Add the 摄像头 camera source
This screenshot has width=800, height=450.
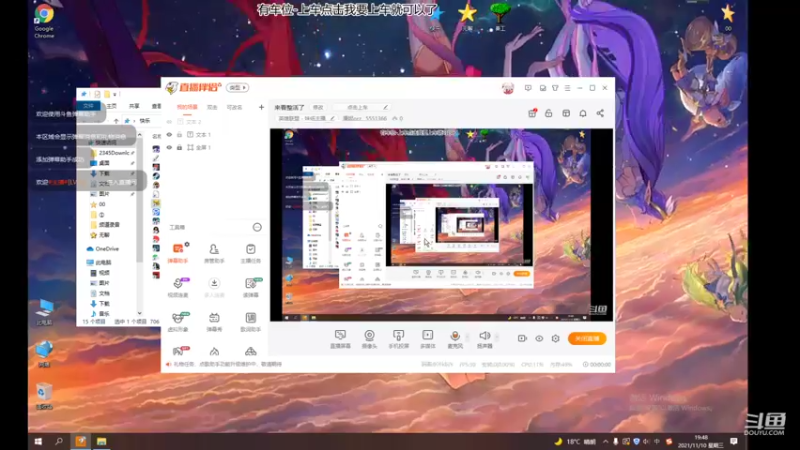coord(369,338)
